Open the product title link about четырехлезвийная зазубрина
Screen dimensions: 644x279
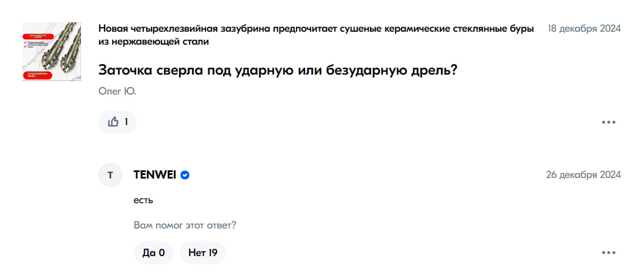pos(316,29)
